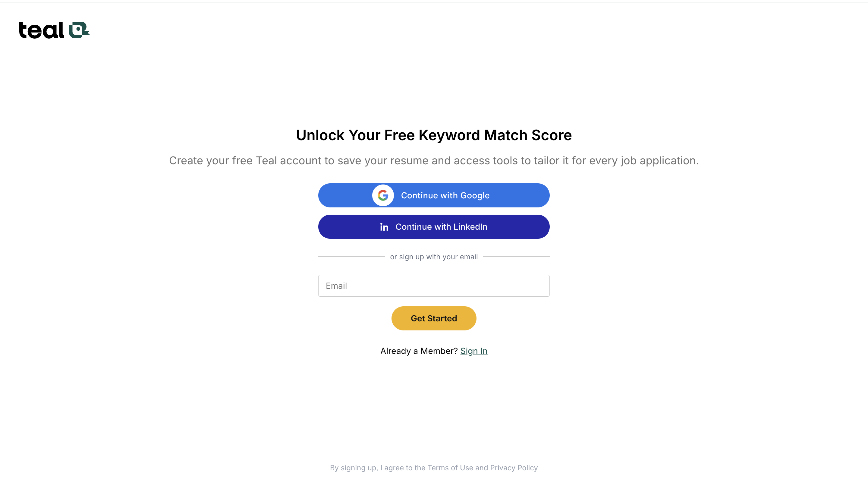Click the 'or sign up with your email' text
The width and height of the screenshot is (868, 492).
434,257
